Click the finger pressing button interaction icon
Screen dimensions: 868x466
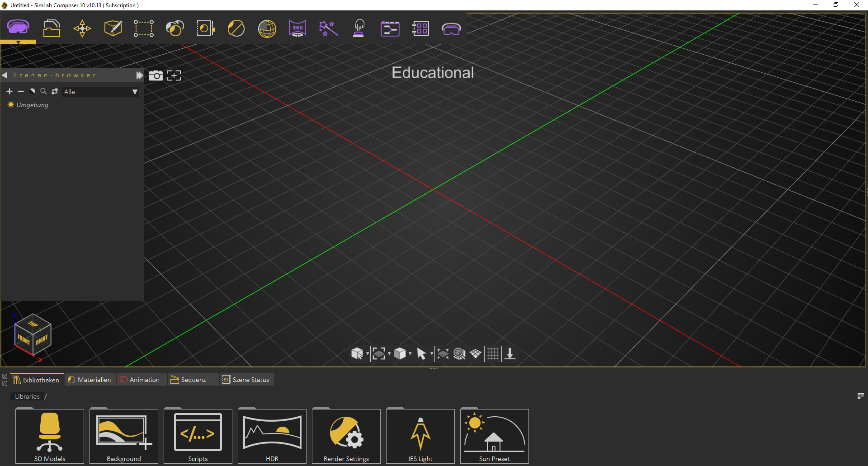pyautogui.click(x=359, y=28)
